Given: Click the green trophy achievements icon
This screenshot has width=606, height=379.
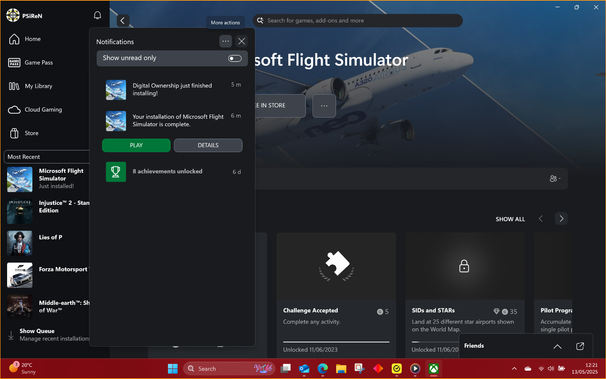Looking at the screenshot, I should (x=116, y=172).
